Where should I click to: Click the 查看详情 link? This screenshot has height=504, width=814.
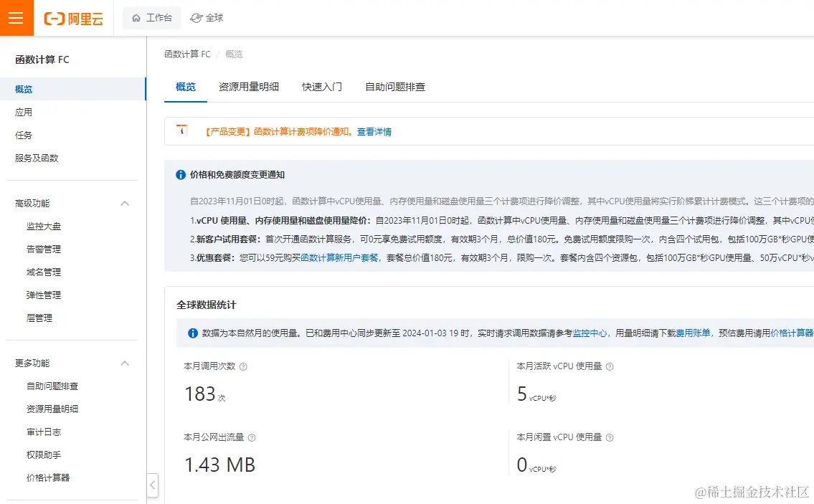pos(374,132)
